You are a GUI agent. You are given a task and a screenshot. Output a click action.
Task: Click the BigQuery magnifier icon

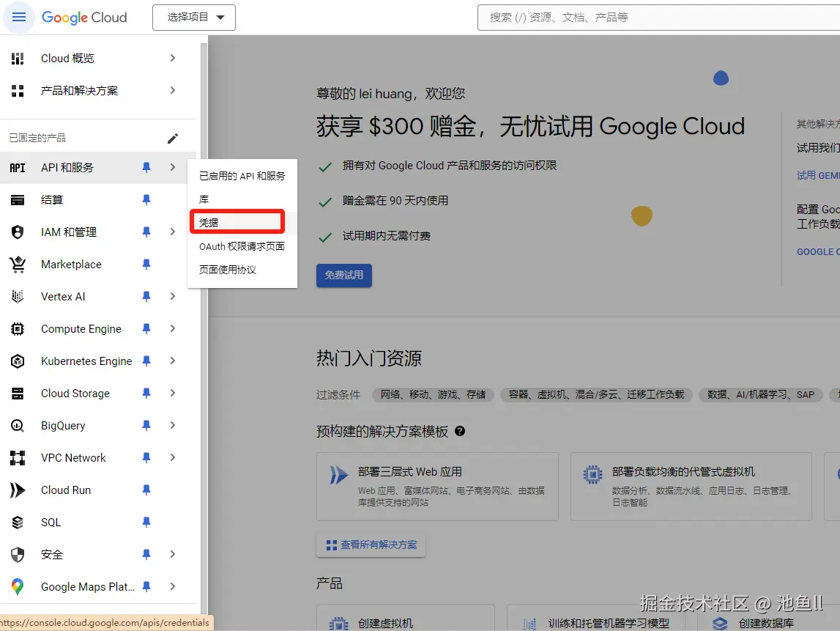coord(18,426)
